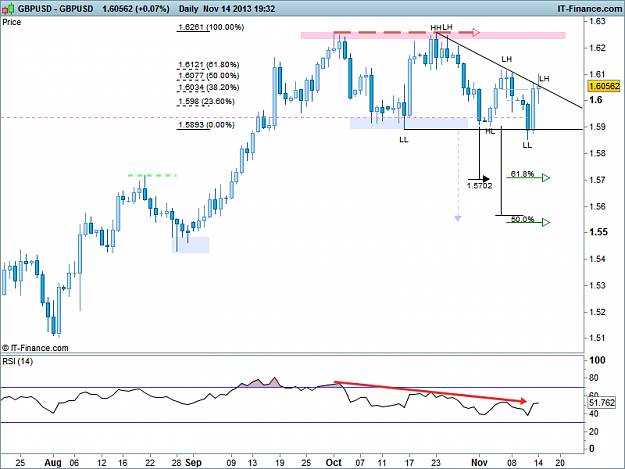Image resolution: width=625 pixels, height=469 pixels.
Task: Click the 100 level on the RSI axis
Action: tap(597, 360)
